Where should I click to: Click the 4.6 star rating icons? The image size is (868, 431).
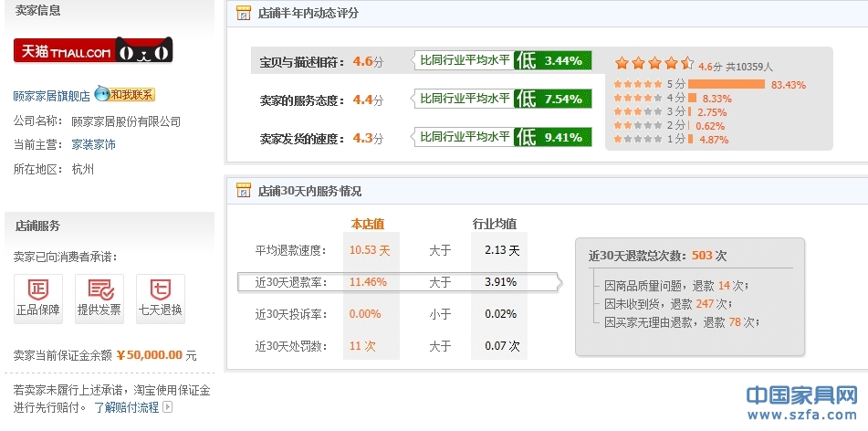654,64
